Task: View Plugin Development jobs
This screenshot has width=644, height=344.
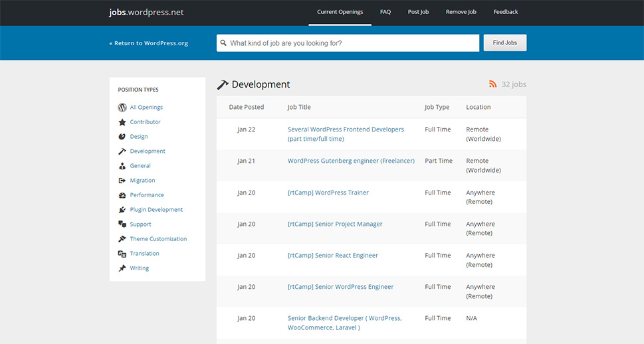Action: point(156,210)
